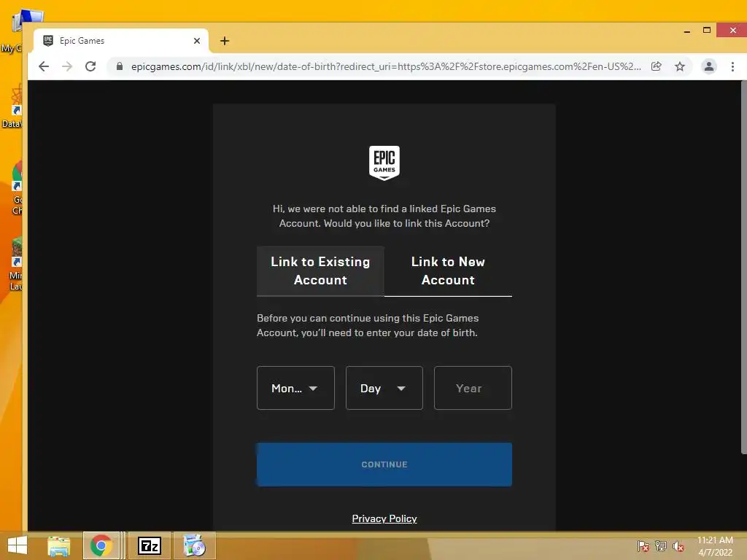The width and height of the screenshot is (747, 560).
Task: Reload the Epic Games page
Action: pyautogui.click(x=90, y=66)
